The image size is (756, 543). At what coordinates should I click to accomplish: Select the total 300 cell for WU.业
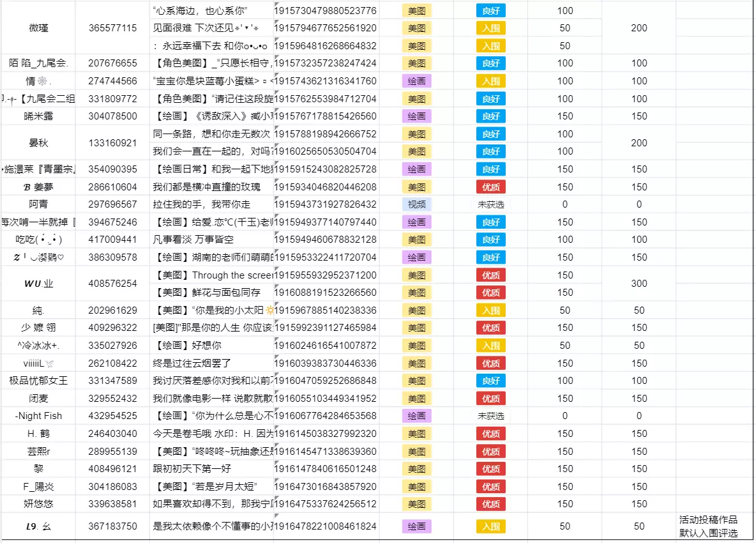639,284
